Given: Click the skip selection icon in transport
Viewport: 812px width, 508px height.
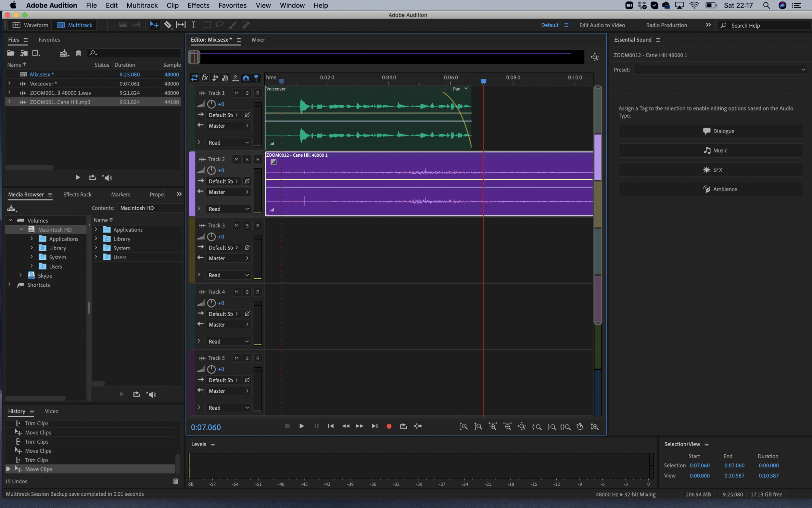Looking at the screenshot, I should (x=418, y=426).
